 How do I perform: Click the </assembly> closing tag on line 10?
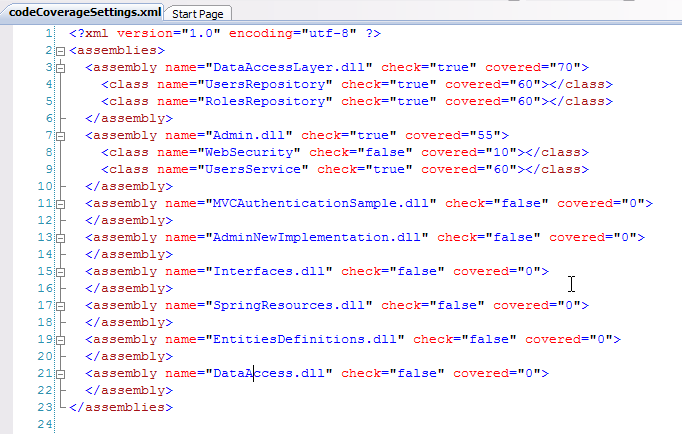pyautogui.click(x=129, y=186)
